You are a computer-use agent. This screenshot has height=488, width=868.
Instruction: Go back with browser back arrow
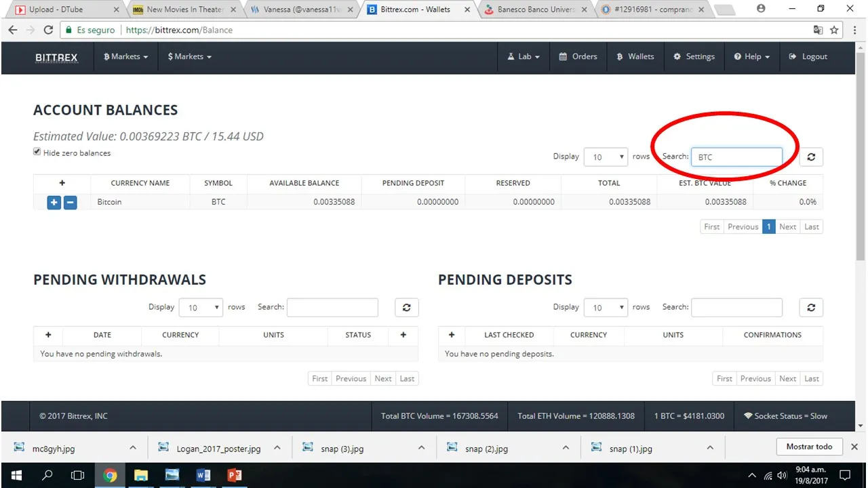pos(12,30)
